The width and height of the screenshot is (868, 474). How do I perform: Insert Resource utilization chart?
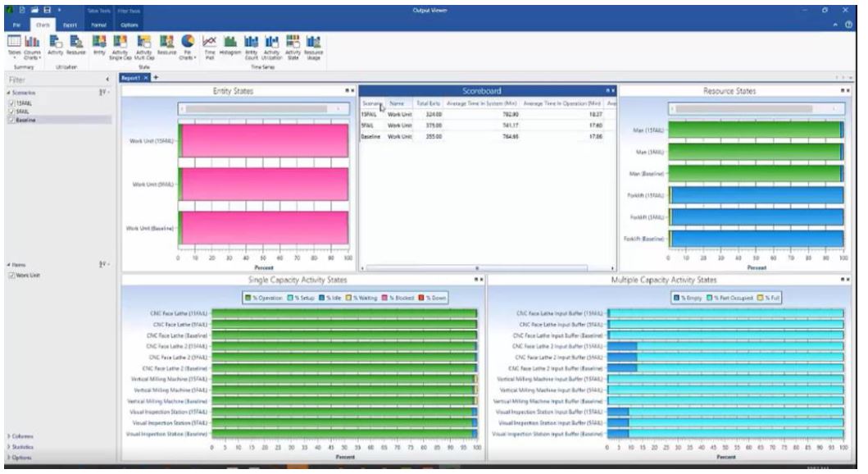click(76, 45)
